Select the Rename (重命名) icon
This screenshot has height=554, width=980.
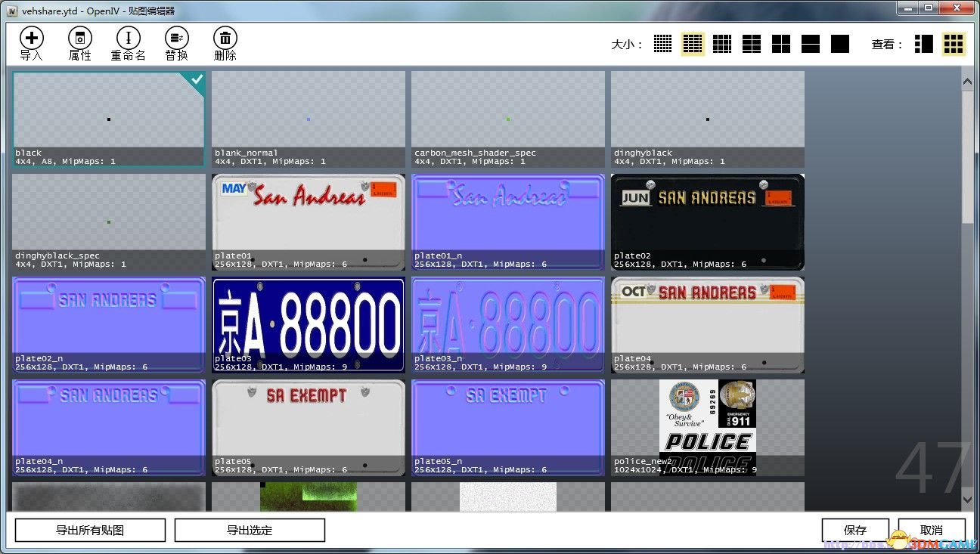pyautogui.click(x=129, y=38)
